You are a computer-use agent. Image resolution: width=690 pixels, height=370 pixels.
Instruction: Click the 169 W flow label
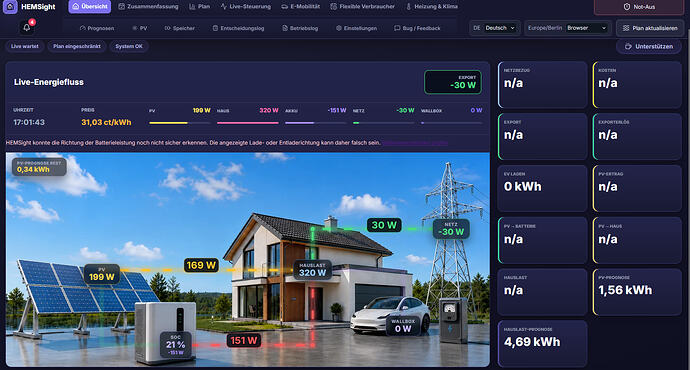201,265
